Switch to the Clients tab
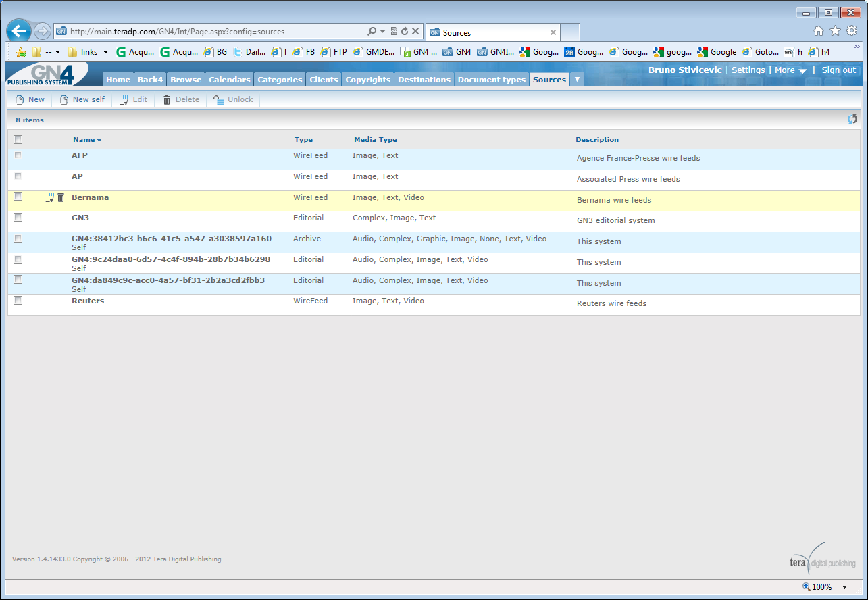 pos(324,80)
